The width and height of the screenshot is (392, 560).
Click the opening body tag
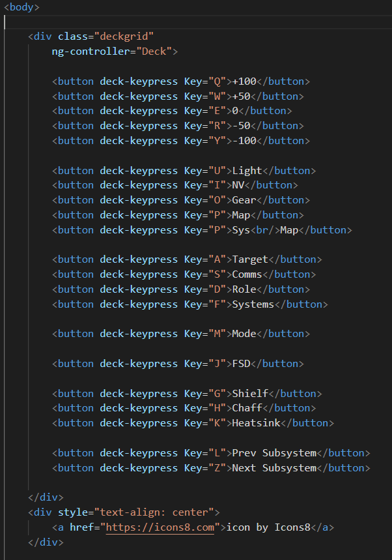pyautogui.click(x=21, y=7)
